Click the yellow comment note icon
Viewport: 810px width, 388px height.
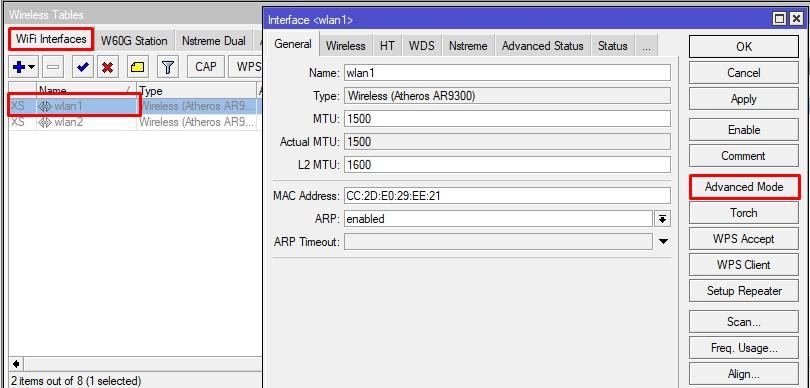pyautogui.click(x=137, y=67)
